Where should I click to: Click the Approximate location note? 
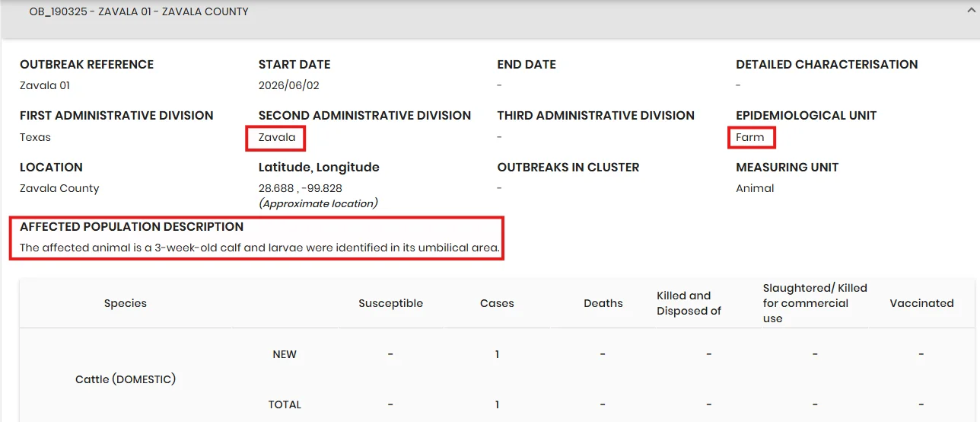click(318, 203)
